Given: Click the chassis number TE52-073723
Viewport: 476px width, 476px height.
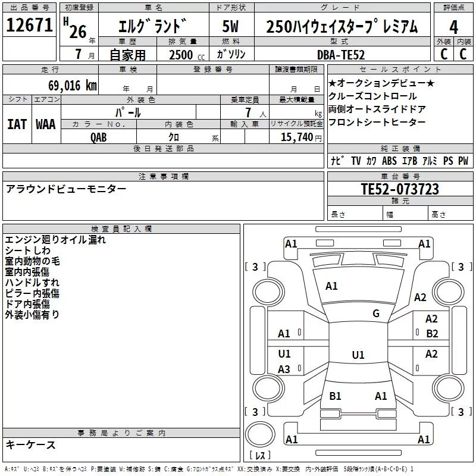Looking at the screenshot, I should (400, 189).
